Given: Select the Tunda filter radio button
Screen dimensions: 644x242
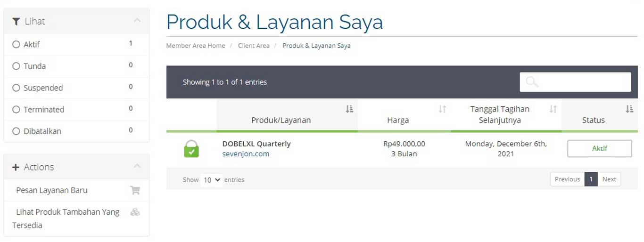Looking at the screenshot, I should [16, 66].
